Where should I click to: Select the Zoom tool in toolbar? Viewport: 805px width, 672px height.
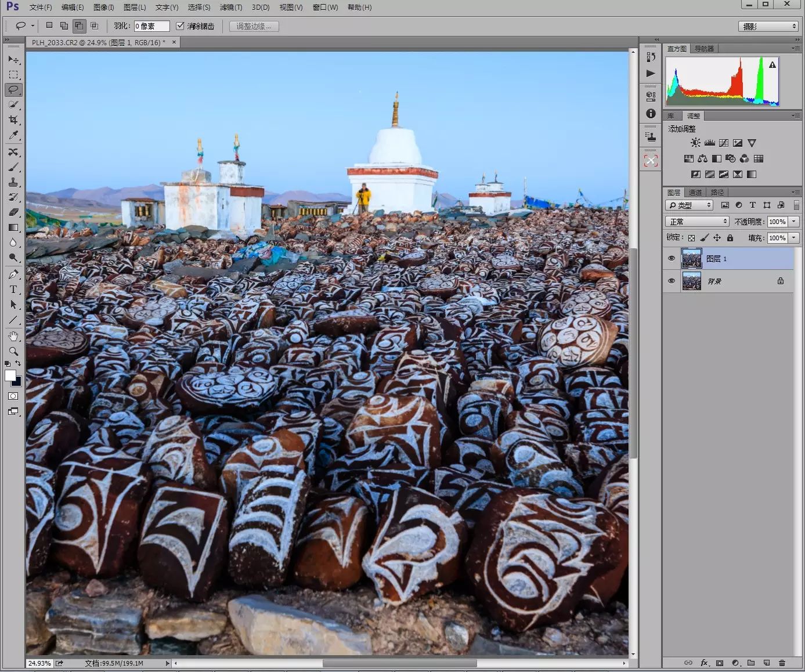[x=13, y=351]
